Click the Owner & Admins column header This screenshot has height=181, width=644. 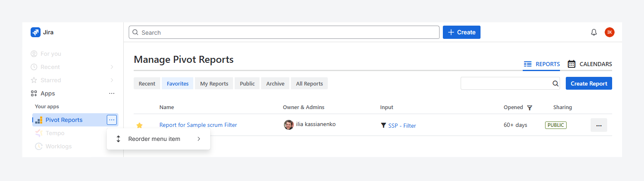pos(303,107)
